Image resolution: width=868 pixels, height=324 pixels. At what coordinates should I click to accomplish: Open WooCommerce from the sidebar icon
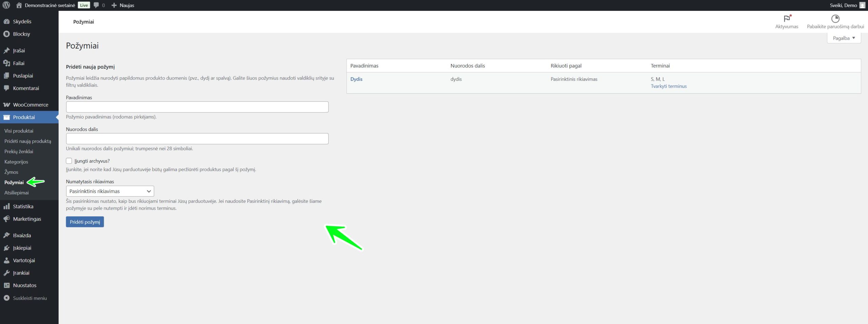[x=6, y=105]
